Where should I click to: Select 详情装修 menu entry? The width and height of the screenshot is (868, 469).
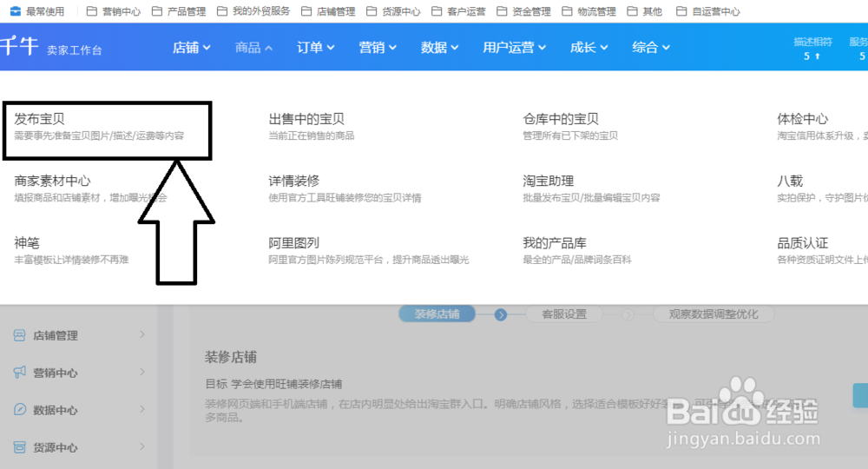294,181
